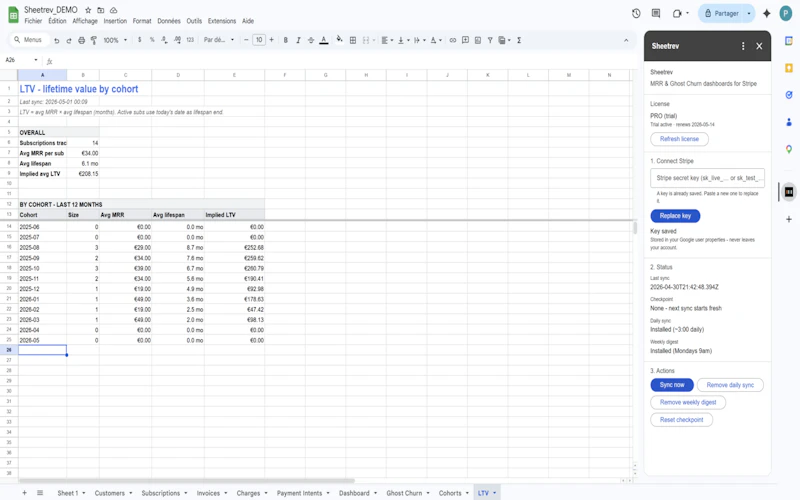Image resolution: width=800 pixels, height=500 pixels.
Task: Increase font size with plus button
Action: coord(271,40)
